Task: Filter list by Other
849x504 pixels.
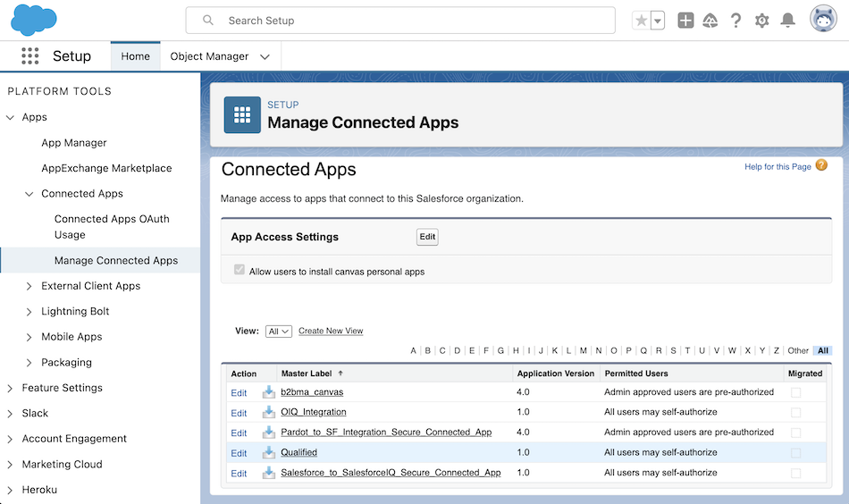Action: 797,351
